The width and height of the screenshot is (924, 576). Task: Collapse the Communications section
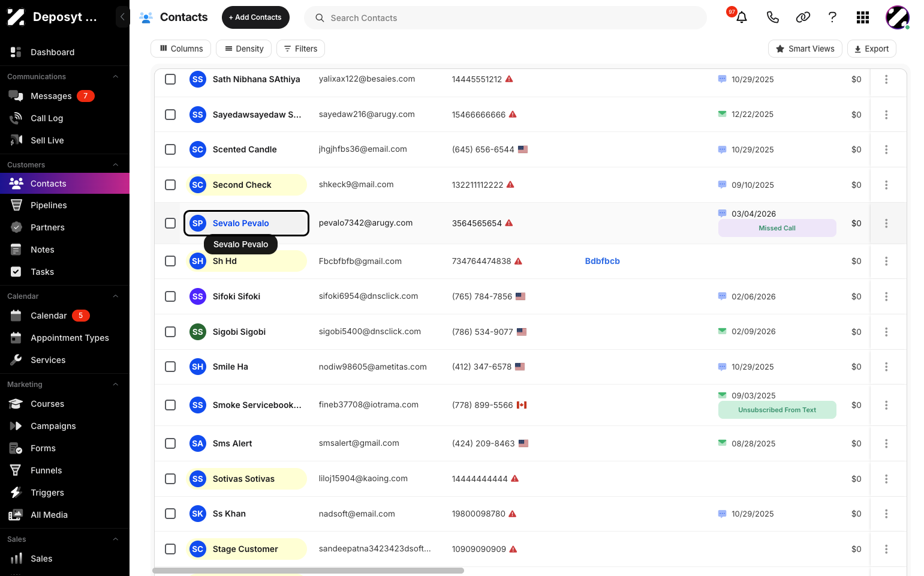[116, 77]
